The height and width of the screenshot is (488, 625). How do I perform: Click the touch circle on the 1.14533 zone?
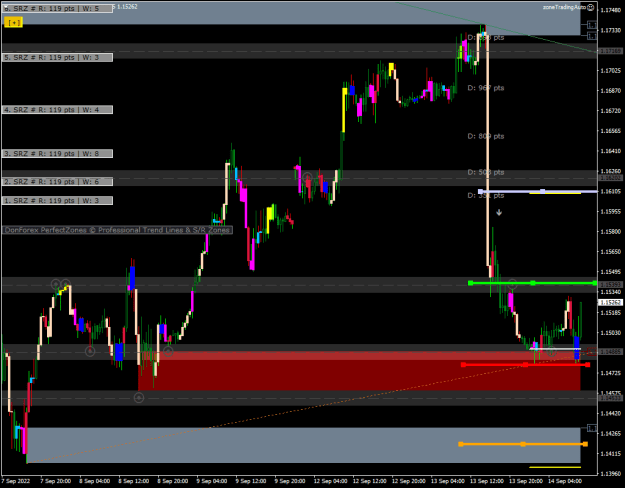tap(139, 398)
